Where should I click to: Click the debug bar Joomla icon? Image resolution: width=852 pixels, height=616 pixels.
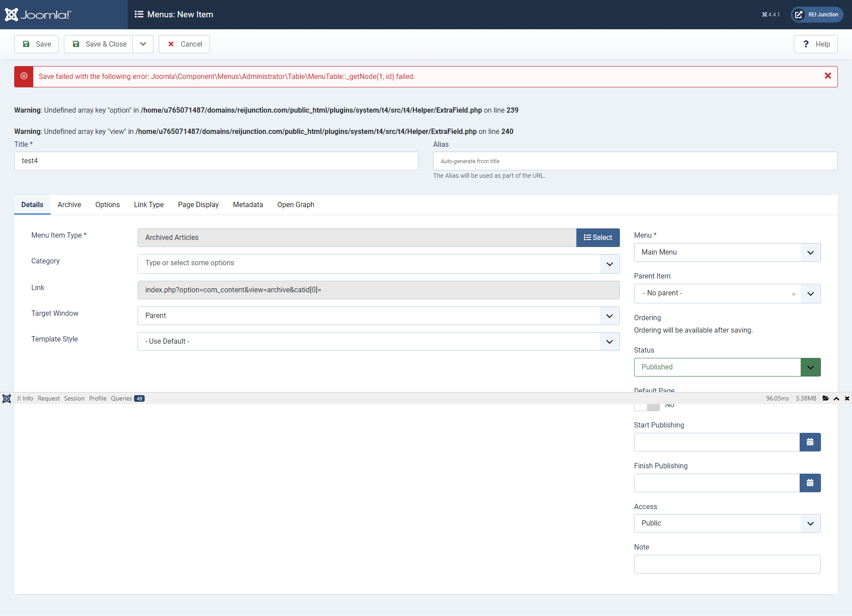tap(7, 398)
